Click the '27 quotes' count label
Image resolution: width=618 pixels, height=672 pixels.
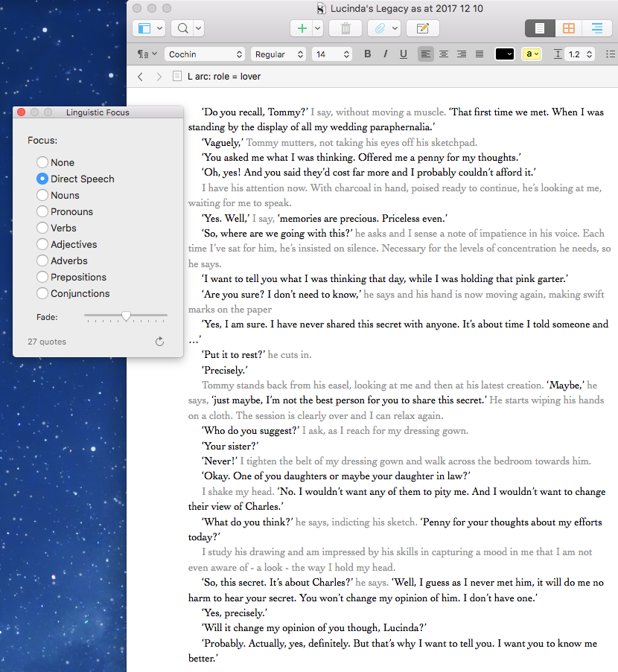coord(47,342)
